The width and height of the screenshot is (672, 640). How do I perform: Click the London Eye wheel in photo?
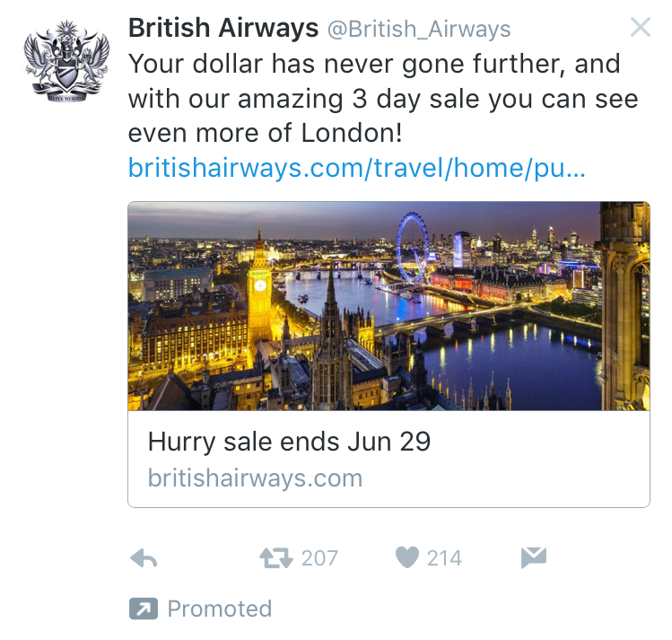412,247
